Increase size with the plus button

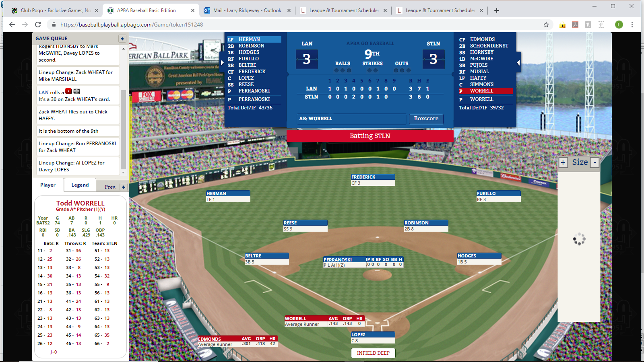click(x=563, y=162)
